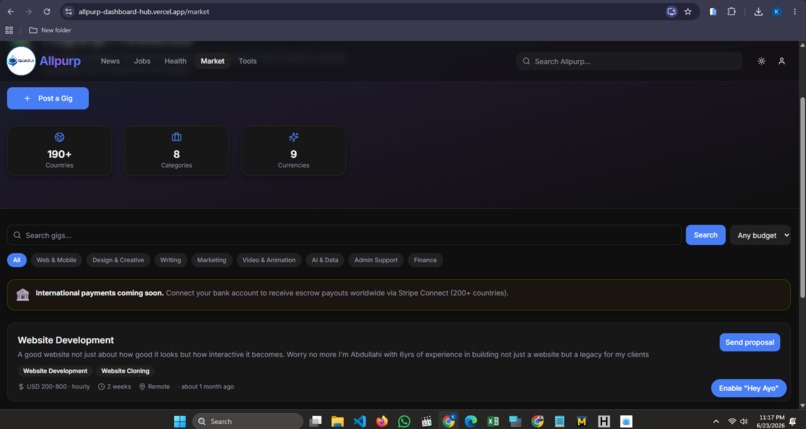This screenshot has width=806, height=429.
Task: Open Chrome three-dot menu
Action: click(x=795, y=11)
